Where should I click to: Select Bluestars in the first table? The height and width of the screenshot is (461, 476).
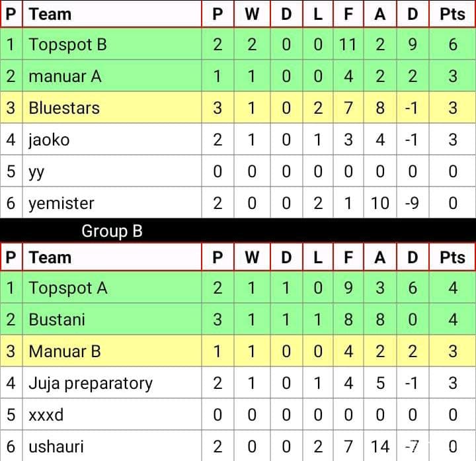pos(64,108)
